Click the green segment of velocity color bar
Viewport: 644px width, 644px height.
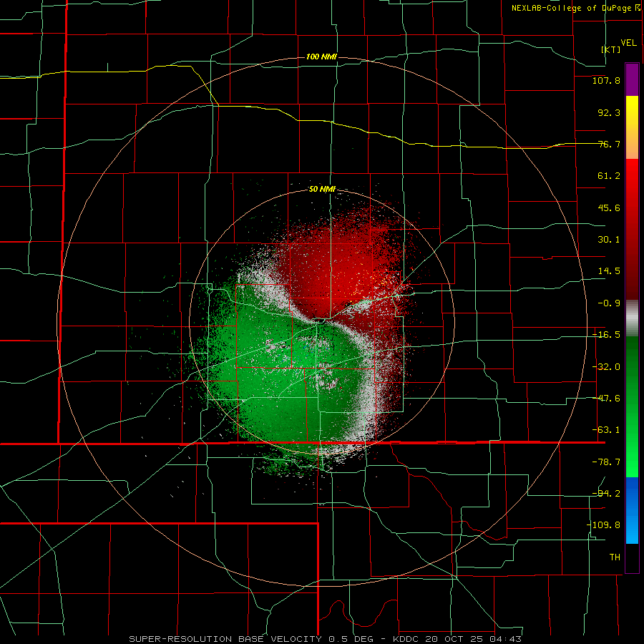coord(632,406)
